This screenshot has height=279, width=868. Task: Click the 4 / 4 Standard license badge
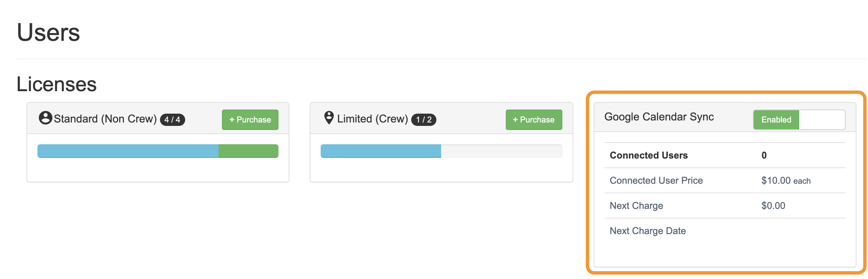click(172, 120)
